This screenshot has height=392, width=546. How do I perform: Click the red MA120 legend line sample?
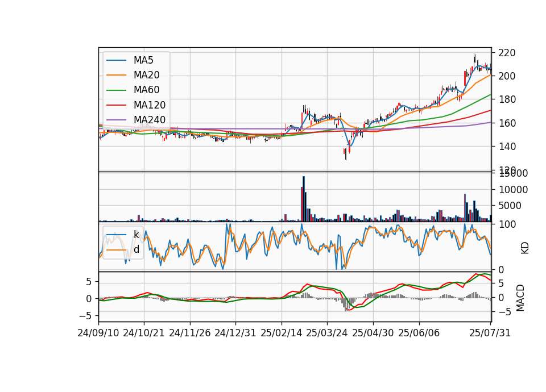coord(116,105)
